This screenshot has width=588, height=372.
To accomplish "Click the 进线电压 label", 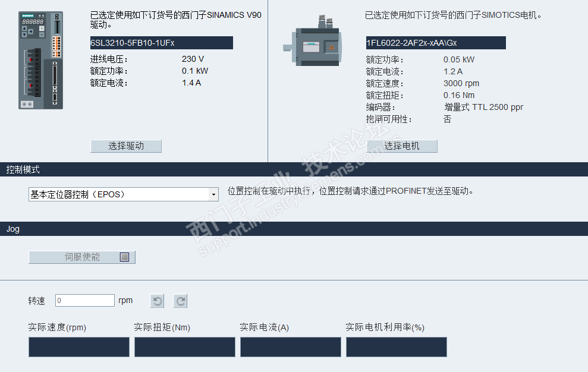I will click(109, 59).
